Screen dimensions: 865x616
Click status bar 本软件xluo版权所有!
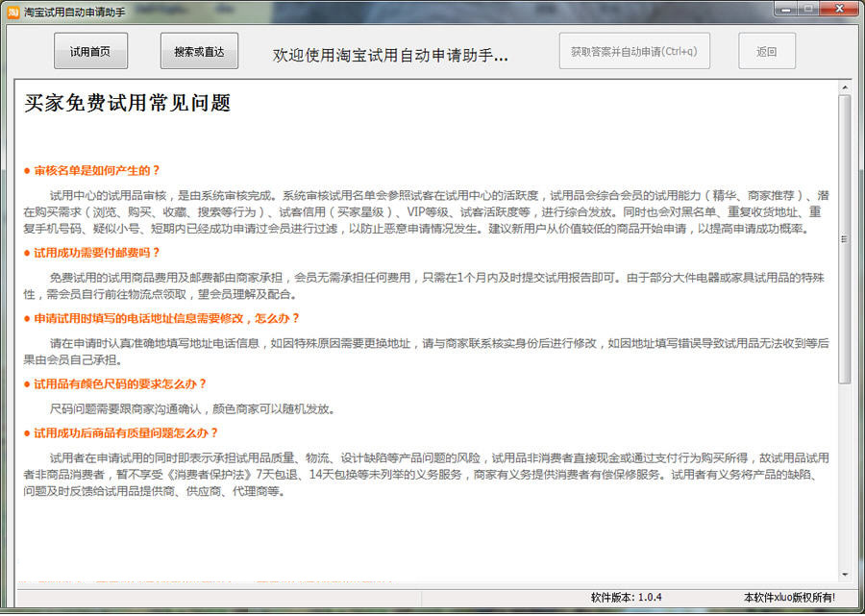pos(789,597)
